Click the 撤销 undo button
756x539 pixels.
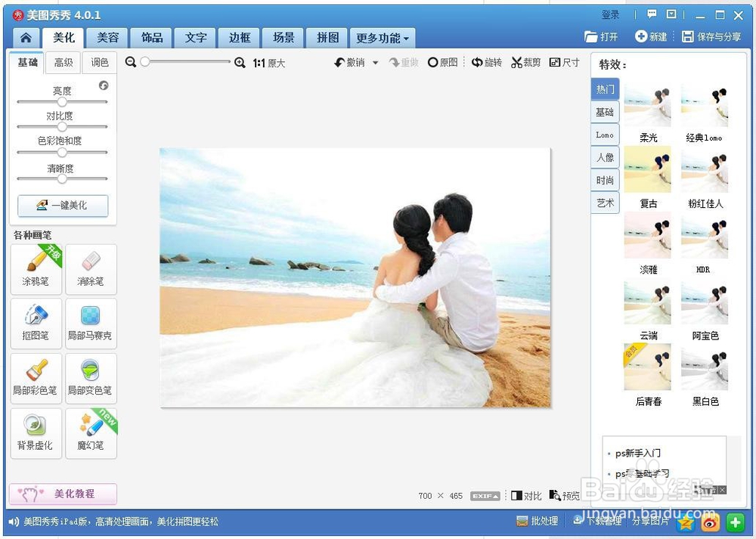[350, 62]
